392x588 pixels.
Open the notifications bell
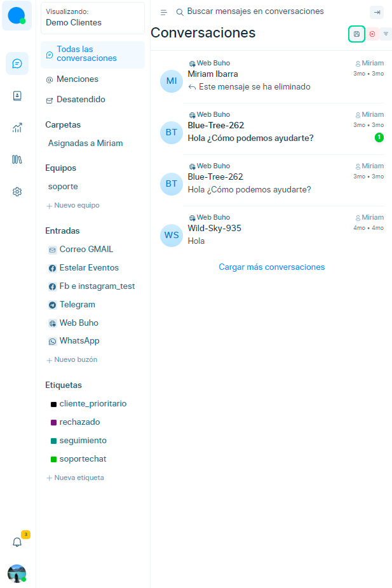[17, 542]
